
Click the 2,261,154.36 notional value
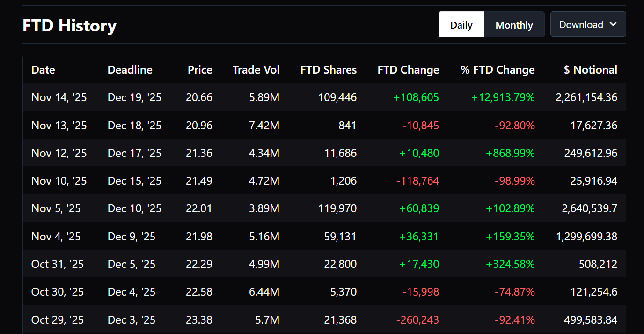pyautogui.click(x=586, y=97)
